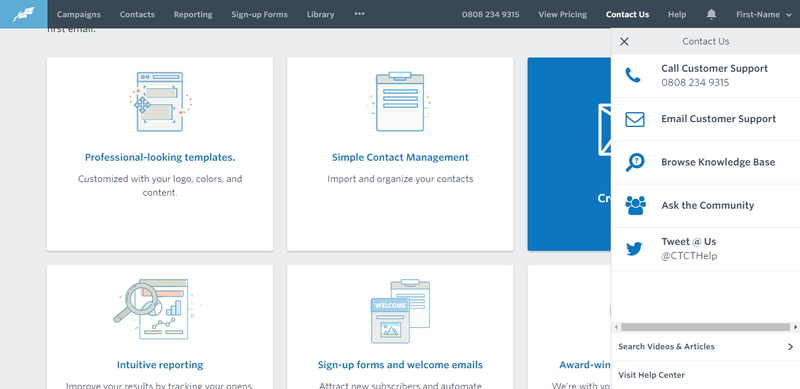The height and width of the screenshot is (389, 800).
Task: Go to Sign-up Forms
Action: (260, 14)
